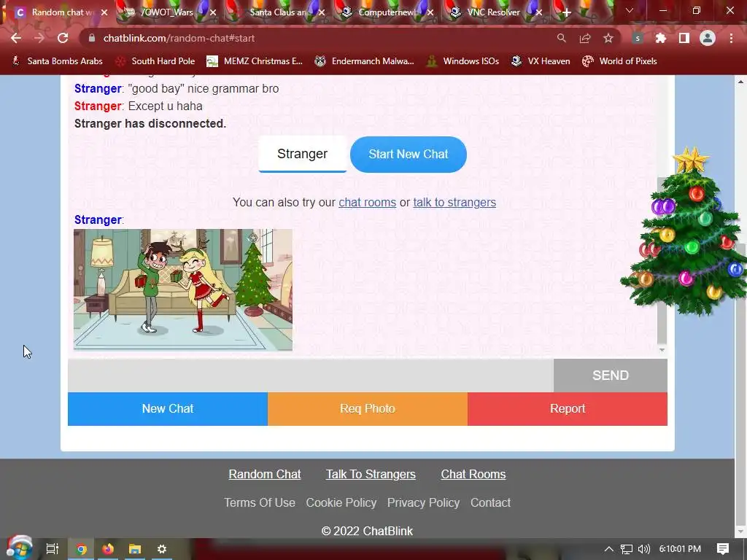The width and height of the screenshot is (747, 560).
Task: Open network icon in system tray
Action: [x=627, y=549]
